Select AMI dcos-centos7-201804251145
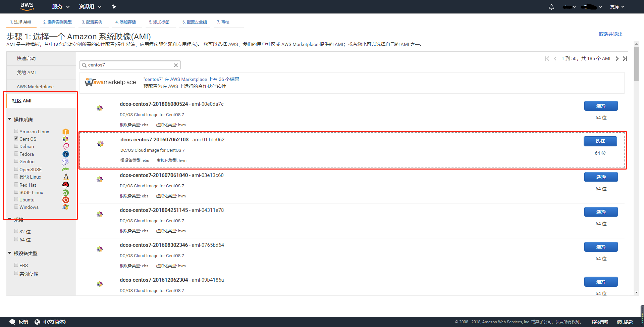 tap(601, 212)
